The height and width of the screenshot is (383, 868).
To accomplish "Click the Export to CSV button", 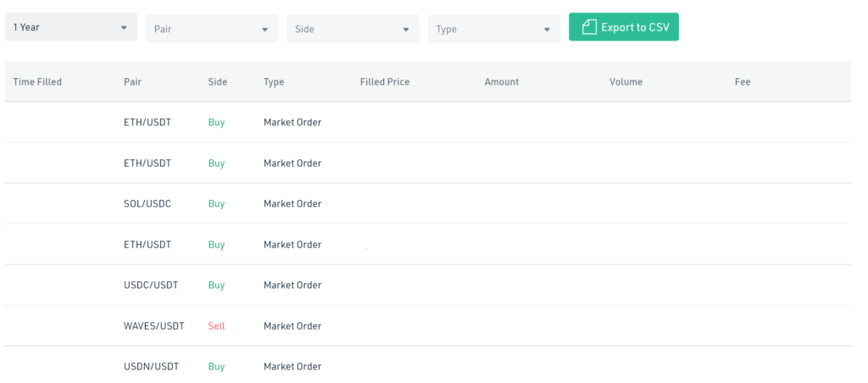I will click(x=624, y=27).
